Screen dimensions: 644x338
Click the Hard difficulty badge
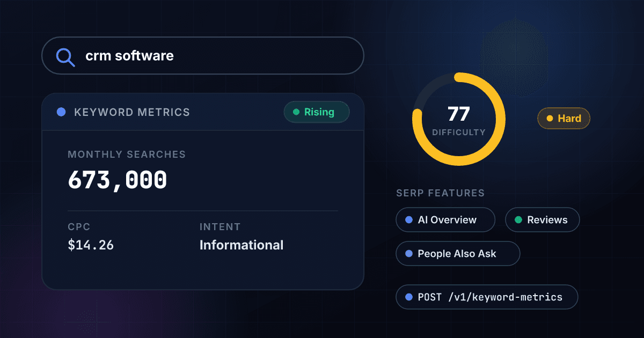coord(563,119)
